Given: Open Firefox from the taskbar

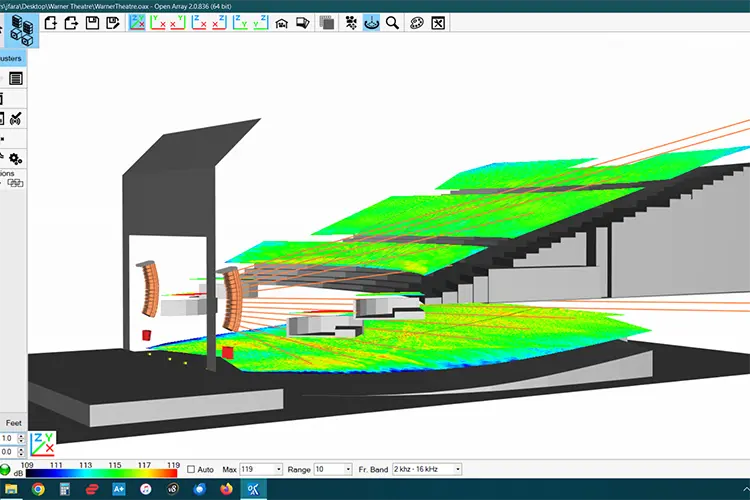Looking at the screenshot, I should coord(226,489).
